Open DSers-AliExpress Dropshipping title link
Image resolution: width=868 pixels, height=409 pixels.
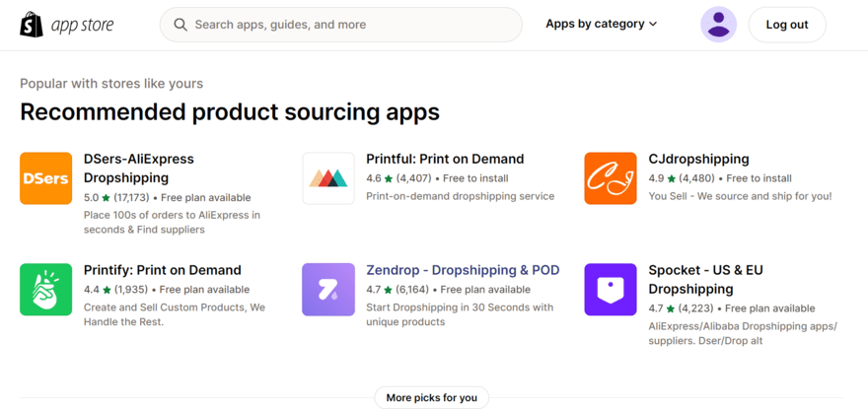click(x=139, y=169)
